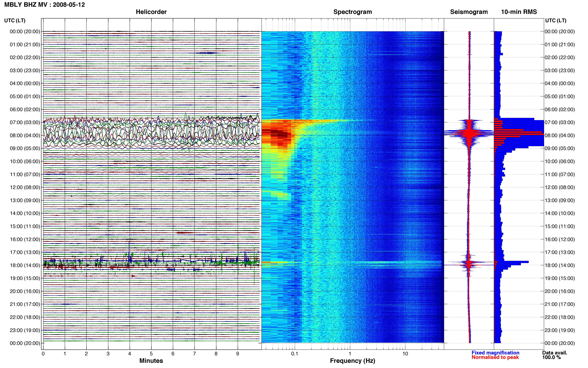Click the 'Data avail.' label

click(x=555, y=353)
